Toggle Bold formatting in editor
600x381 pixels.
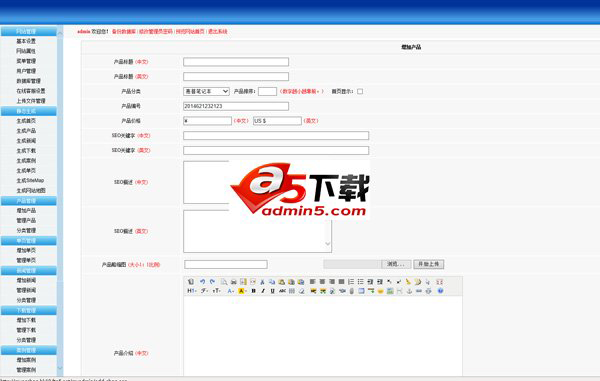253,291
